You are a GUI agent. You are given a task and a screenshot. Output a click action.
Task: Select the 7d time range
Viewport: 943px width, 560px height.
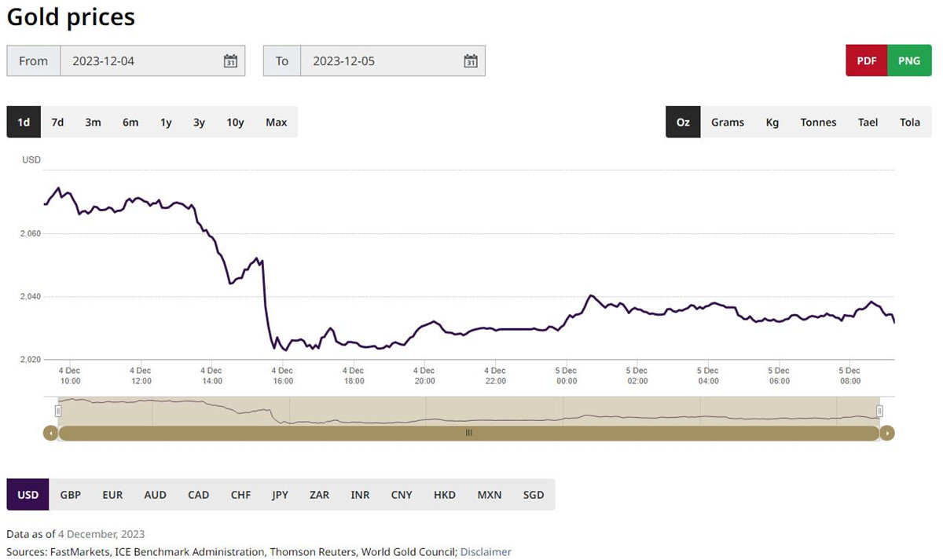point(57,123)
